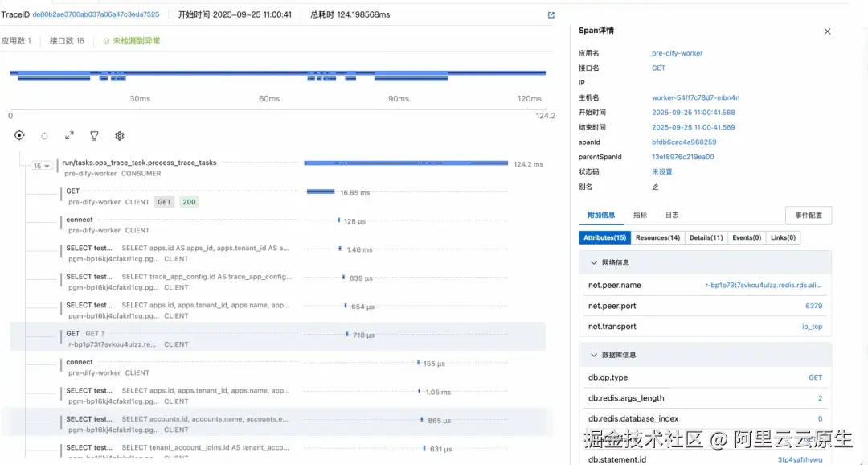The height and width of the screenshot is (465, 868).
Task: Click the 总耗时 124.198568ms label
Action: tap(350, 15)
